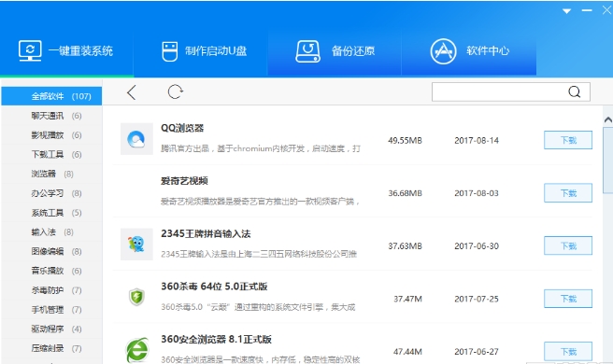Select the 输入法 category in the sidebar
Image resolution: width=613 pixels, height=364 pixels.
(x=51, y=232)
